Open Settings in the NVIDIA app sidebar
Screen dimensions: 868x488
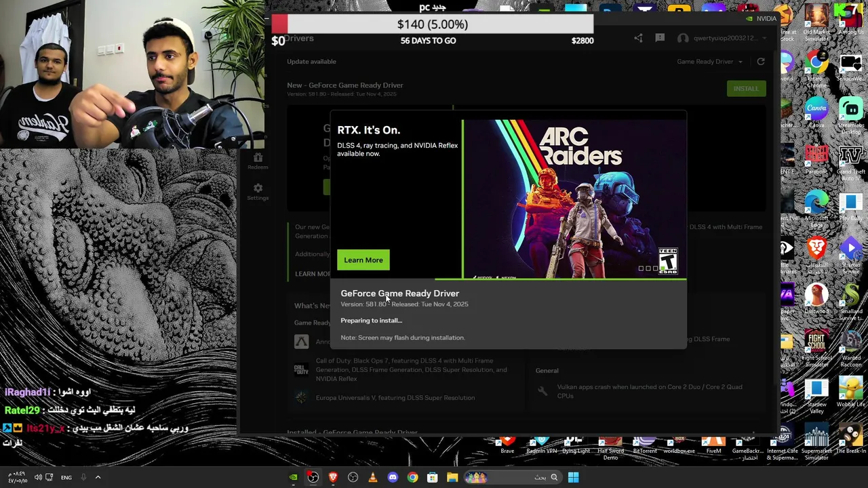[x=258, y=192]
